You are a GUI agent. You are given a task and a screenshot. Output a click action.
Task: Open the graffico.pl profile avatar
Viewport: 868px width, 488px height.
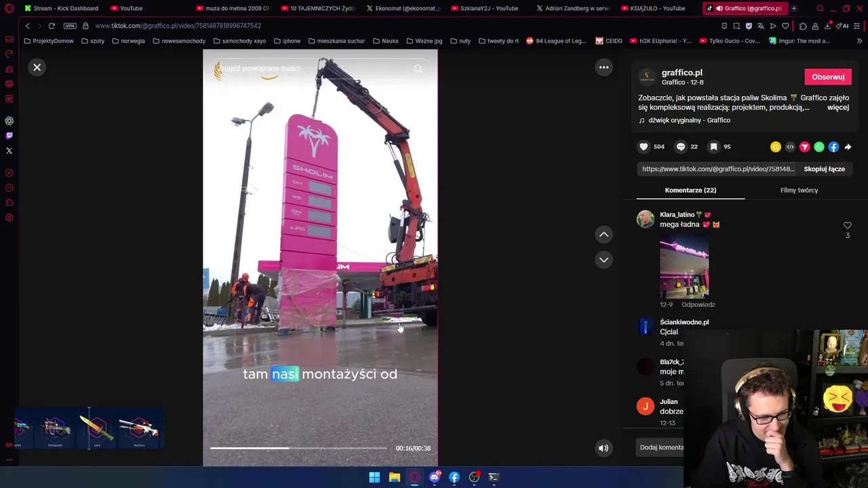pos(648,77)
